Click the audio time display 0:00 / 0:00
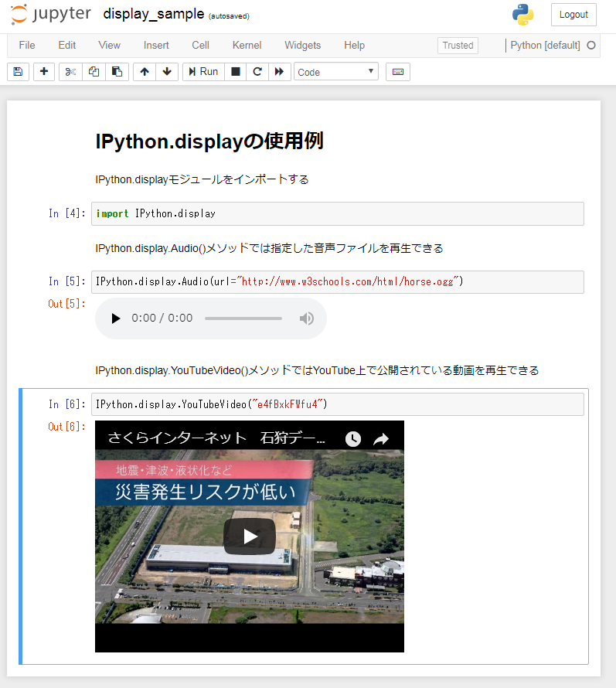The width and height of the screenshot is (616, 688). [162, 318]
